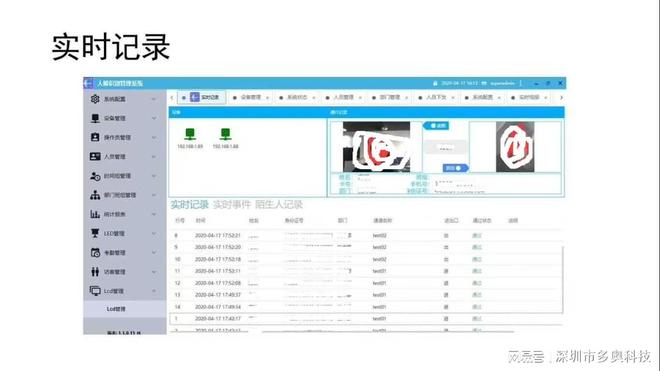Expand the 操作员管理 chevron
The width and height of the screenshot is (660, 371).
154,138
